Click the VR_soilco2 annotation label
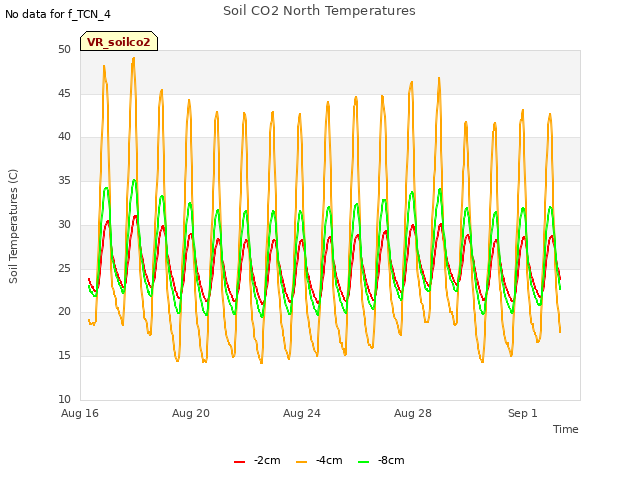640x480 pixels. [119, 41]
